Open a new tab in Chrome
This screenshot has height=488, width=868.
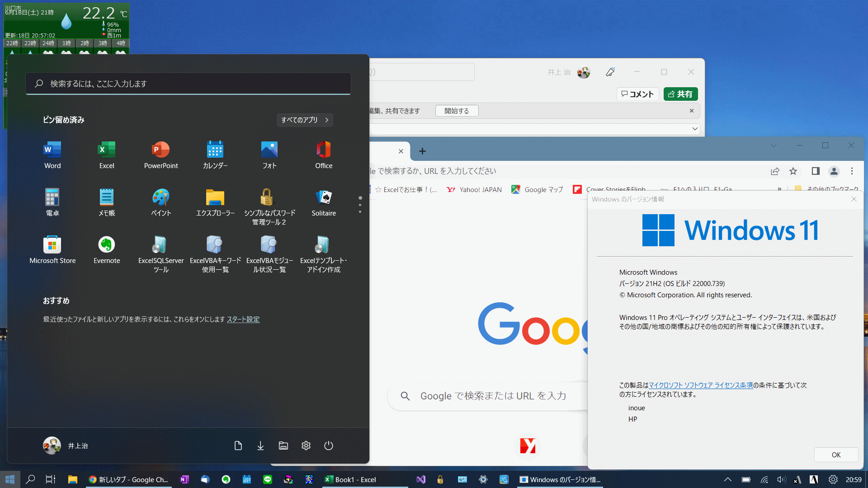coord(422,151)
